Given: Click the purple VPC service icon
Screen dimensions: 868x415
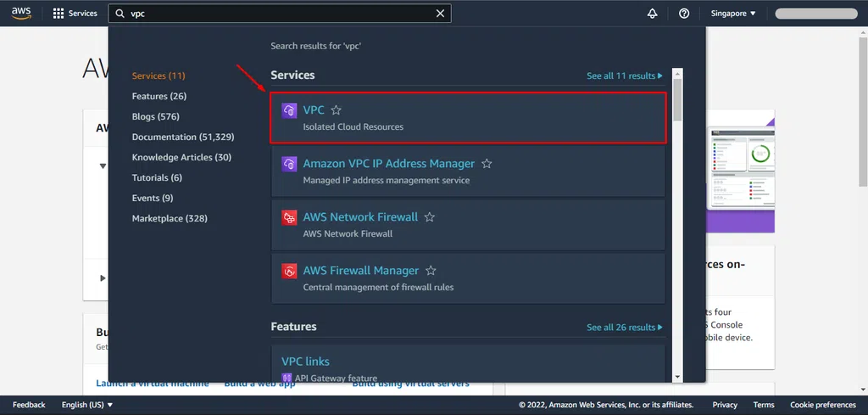Looking at the screenshot, I should [289, 110].
